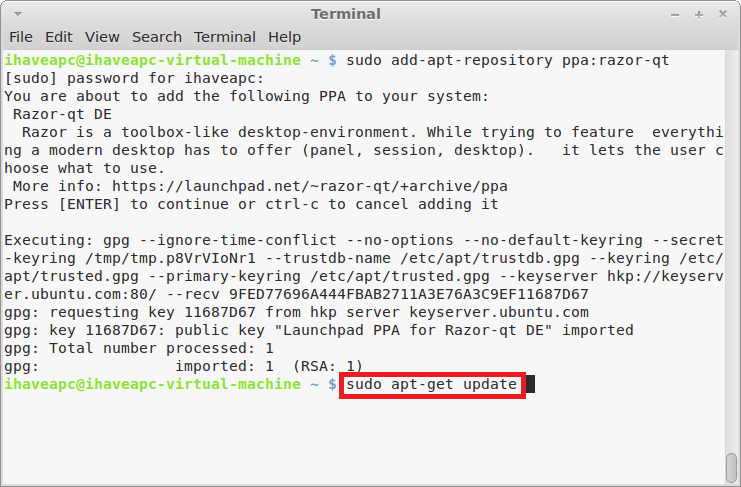The image size is (741, 487).
Task: Maximize the Terminal window with plus icon
Action: pos(699,15)
